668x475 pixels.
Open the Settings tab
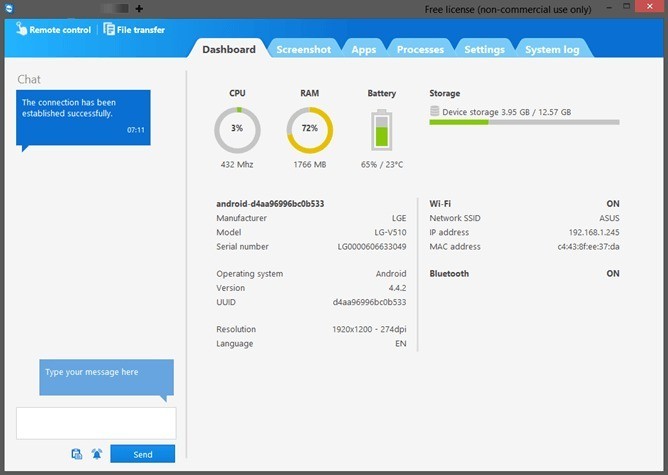point(484,49)
